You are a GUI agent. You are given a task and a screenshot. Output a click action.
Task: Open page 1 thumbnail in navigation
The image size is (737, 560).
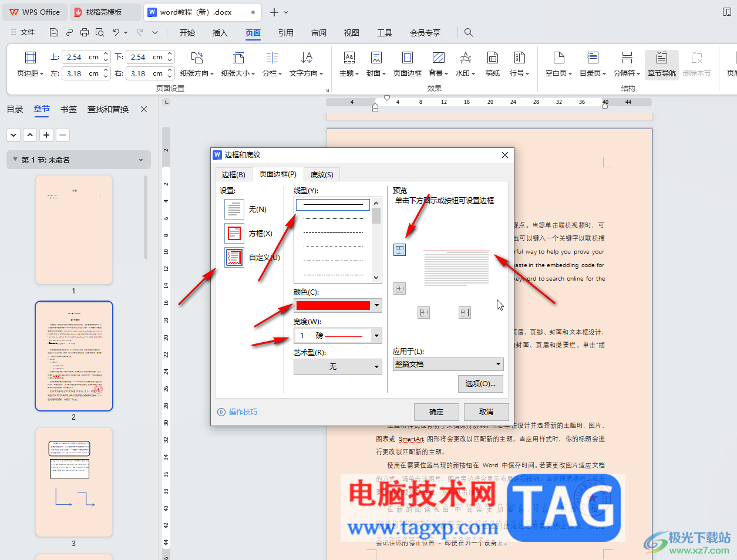click(x=73, y=230)
